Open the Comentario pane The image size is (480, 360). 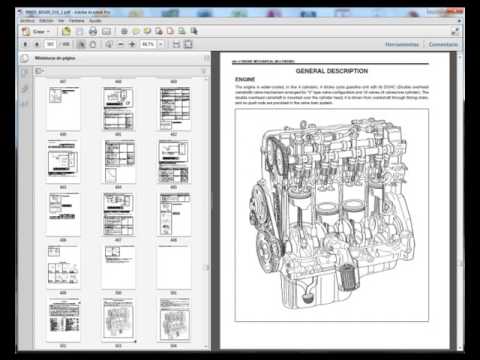click(443, 44)
